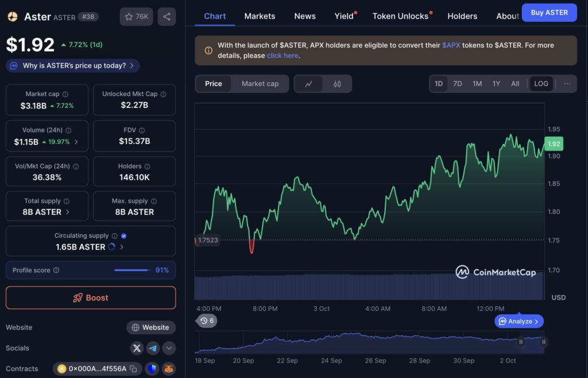Open the chart more-options ellipsis menu

[x=567, y=84]
